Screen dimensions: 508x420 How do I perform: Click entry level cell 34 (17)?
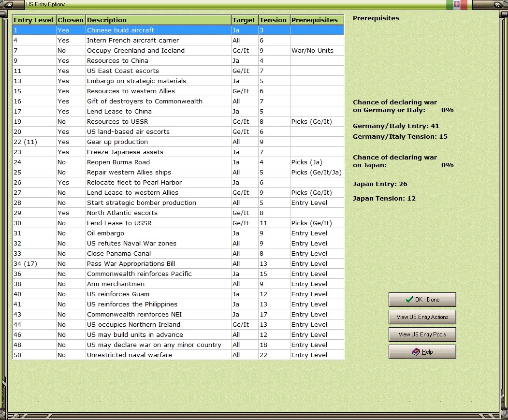click(x=34, y=264)
